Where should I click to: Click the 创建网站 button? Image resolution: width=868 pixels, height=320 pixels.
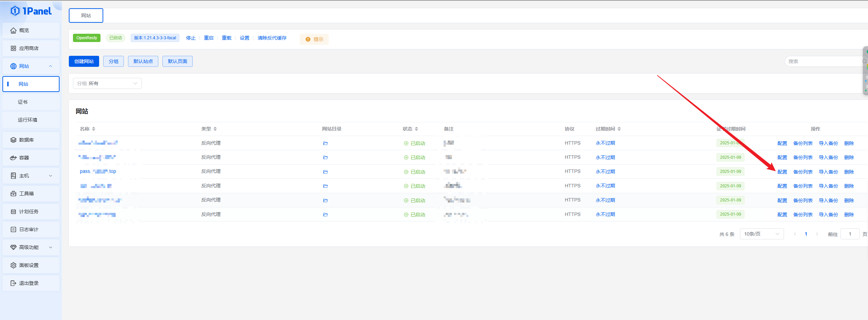coord(84,61)
